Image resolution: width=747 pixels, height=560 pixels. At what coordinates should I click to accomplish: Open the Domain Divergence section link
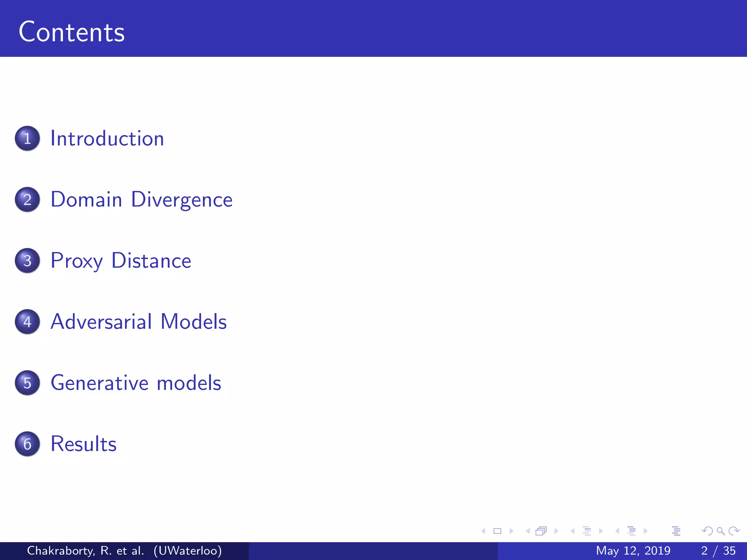(x=141, y=200)
